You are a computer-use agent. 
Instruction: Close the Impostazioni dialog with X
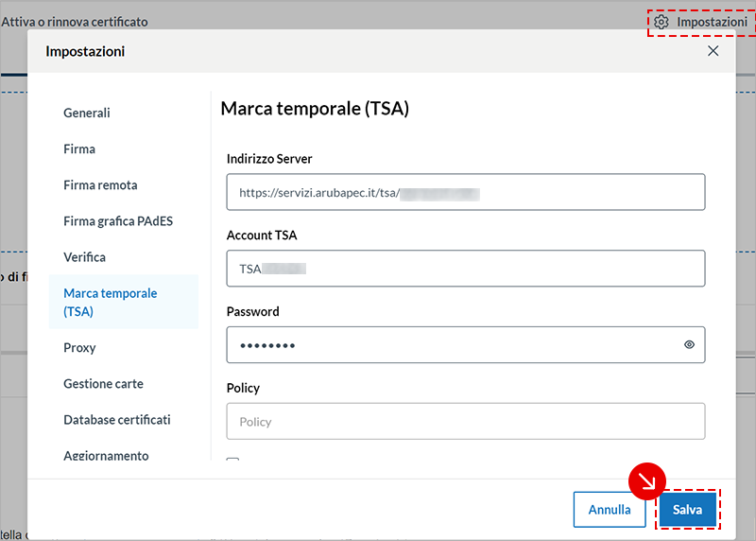(x=713, y=51)
